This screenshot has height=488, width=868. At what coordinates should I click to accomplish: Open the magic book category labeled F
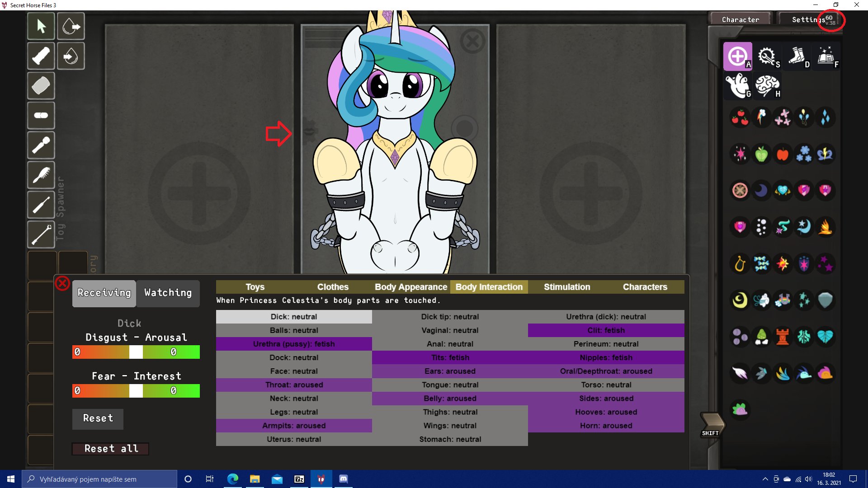(x=826, y=56)
